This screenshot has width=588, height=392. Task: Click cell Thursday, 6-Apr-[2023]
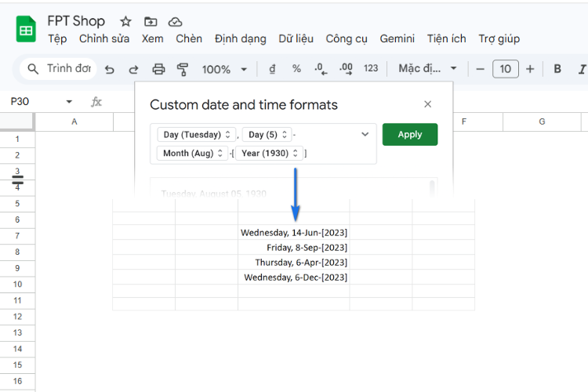click(x=294, y=262)
